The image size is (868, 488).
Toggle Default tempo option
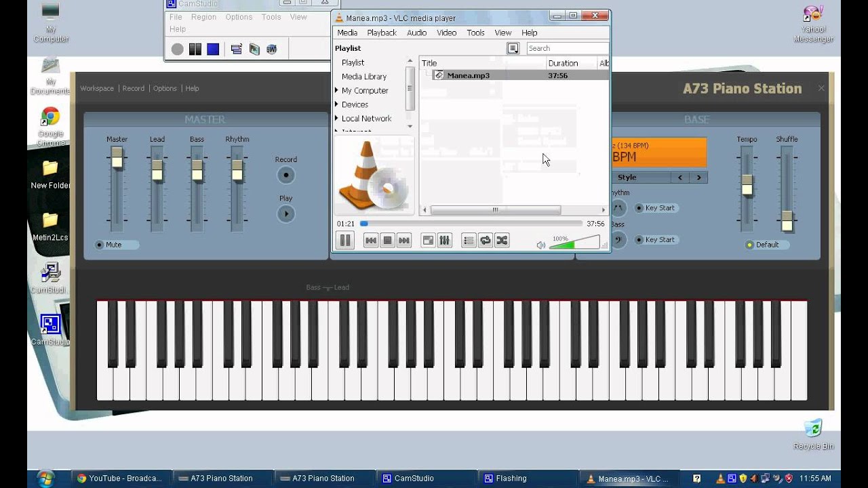click(x=767, y=245)
